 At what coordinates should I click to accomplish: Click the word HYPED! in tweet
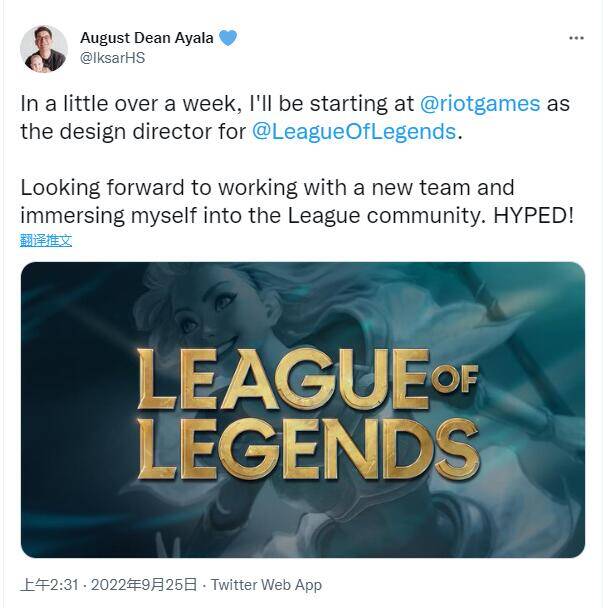point(533,216)
